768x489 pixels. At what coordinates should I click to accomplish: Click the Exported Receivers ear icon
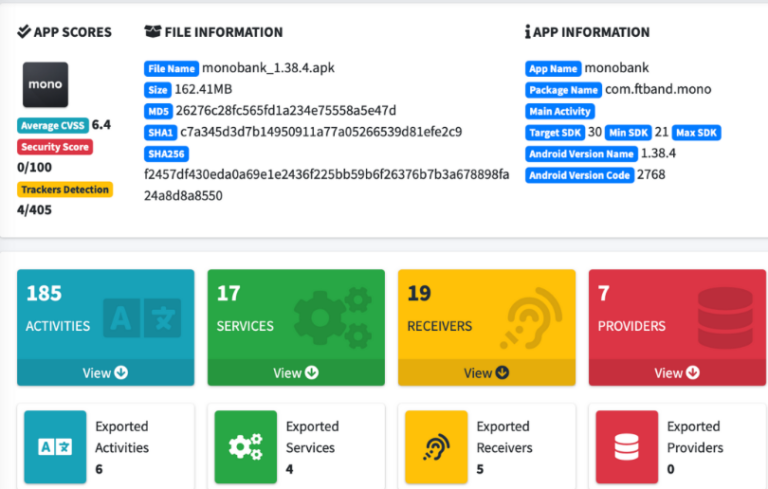pos(436,447)
